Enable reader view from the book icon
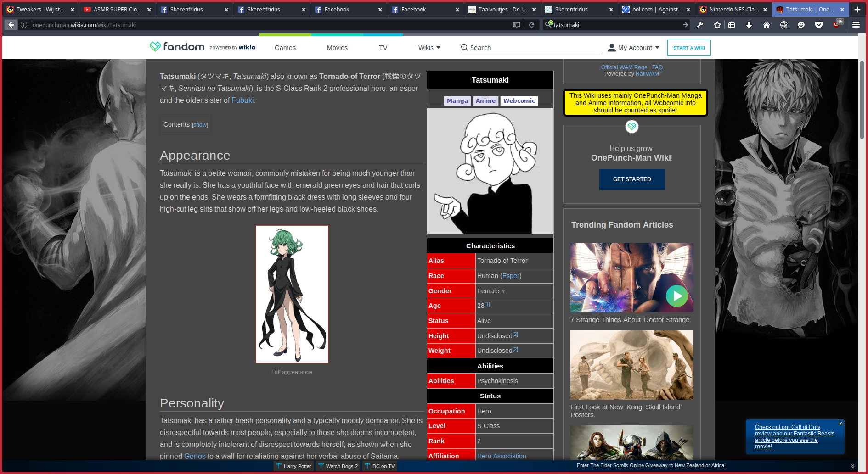Image resolution: width=868 pixels, height=474 pixels. point(517,25)
